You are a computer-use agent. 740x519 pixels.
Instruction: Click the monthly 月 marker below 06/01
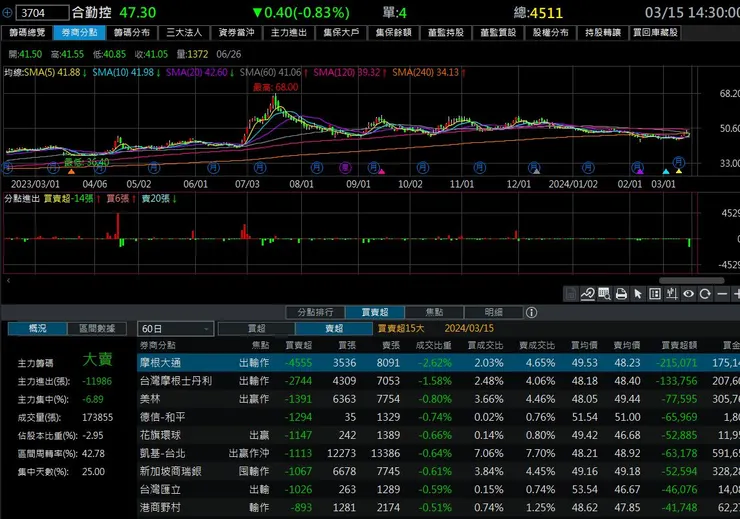tap(213, 167)
